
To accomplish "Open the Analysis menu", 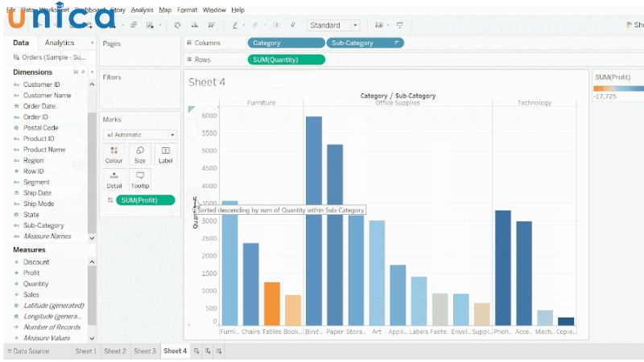I will pos(142,10).
